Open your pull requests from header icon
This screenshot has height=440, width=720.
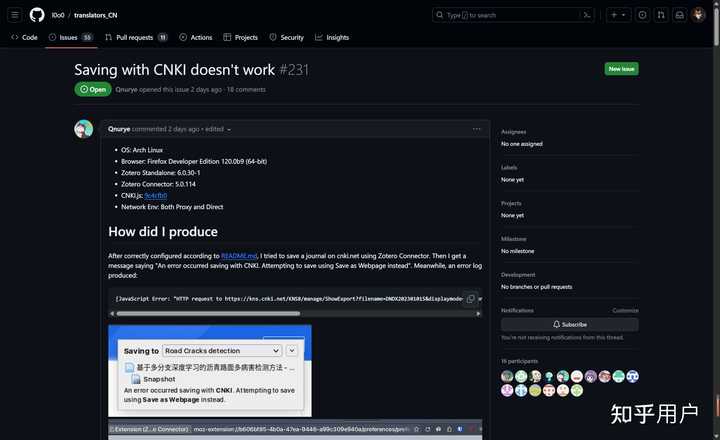(661, 15)
